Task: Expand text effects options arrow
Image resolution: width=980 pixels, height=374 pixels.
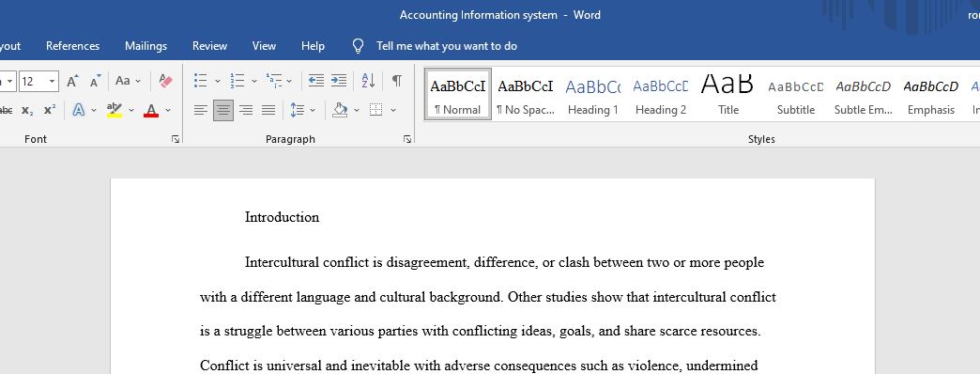Action: tap(94, 110)
